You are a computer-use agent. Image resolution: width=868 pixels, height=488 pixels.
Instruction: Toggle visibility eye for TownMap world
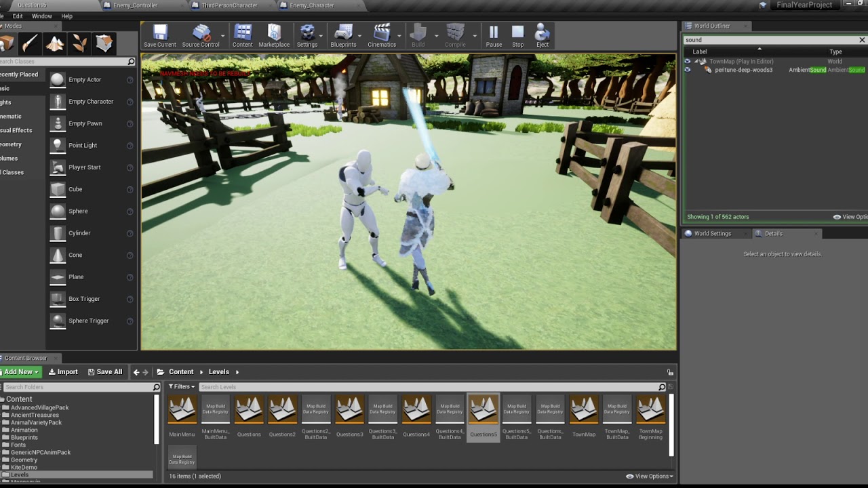coord(688,62)
